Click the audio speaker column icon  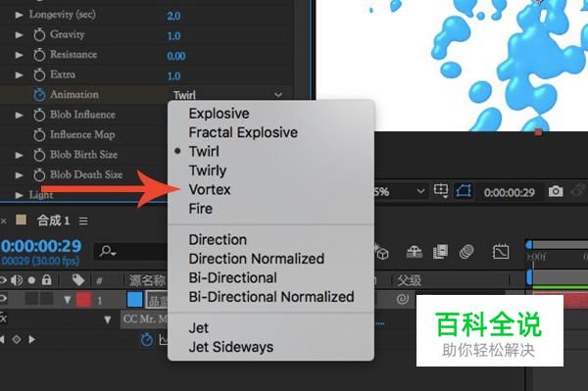[16, 279]
